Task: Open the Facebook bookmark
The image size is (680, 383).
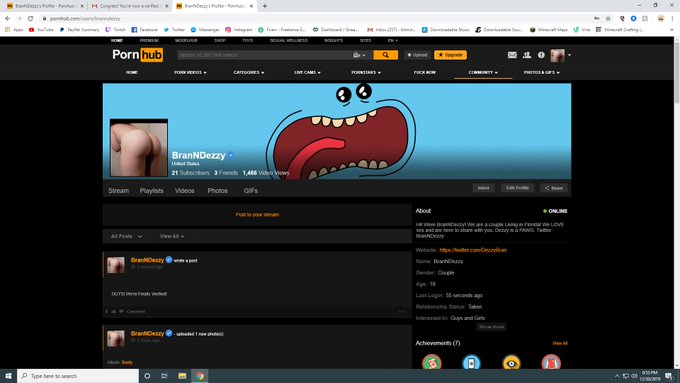Action: point(144,29)
